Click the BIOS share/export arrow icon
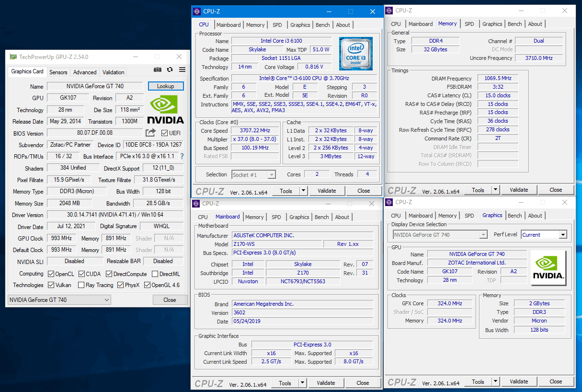This screenshot has height=392, width=582. [x=151, y=133]
